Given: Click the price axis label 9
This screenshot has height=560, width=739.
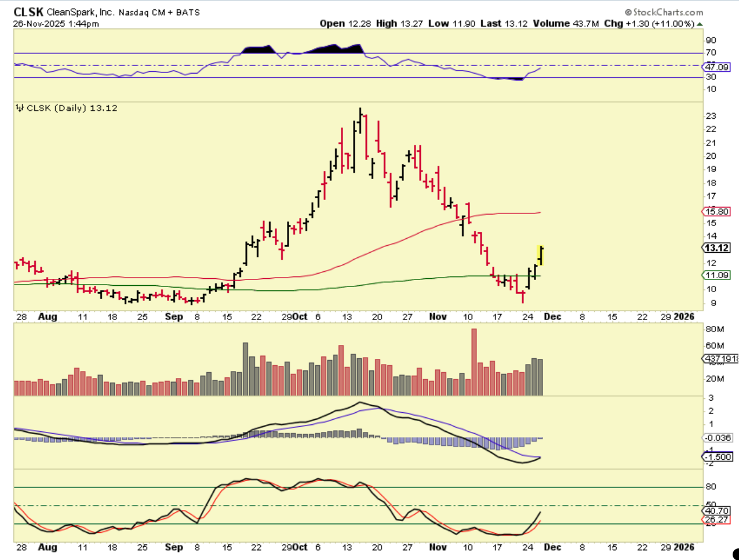Looking at the screenshot, I should click(713, 303).
